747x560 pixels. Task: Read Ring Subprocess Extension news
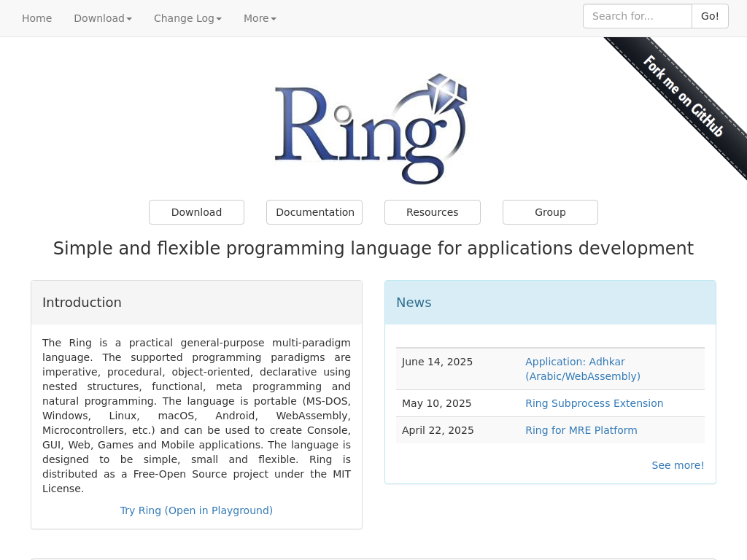coord(594,403)
